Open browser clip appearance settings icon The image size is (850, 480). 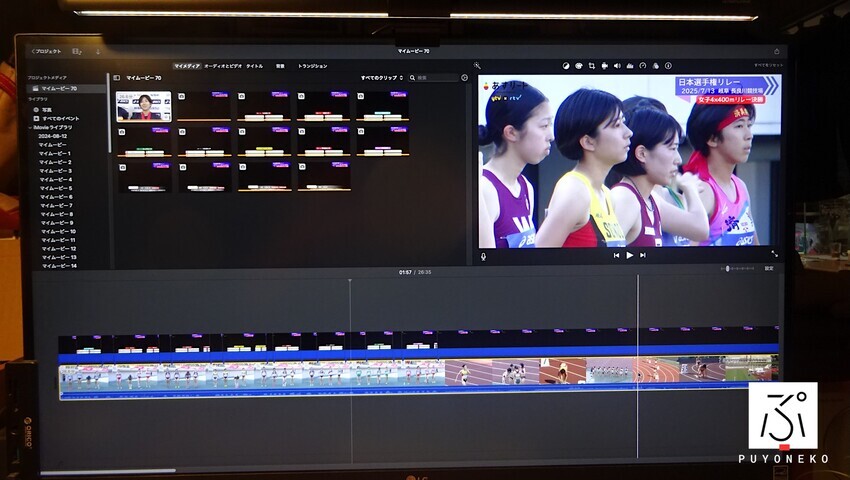point(465,78)
